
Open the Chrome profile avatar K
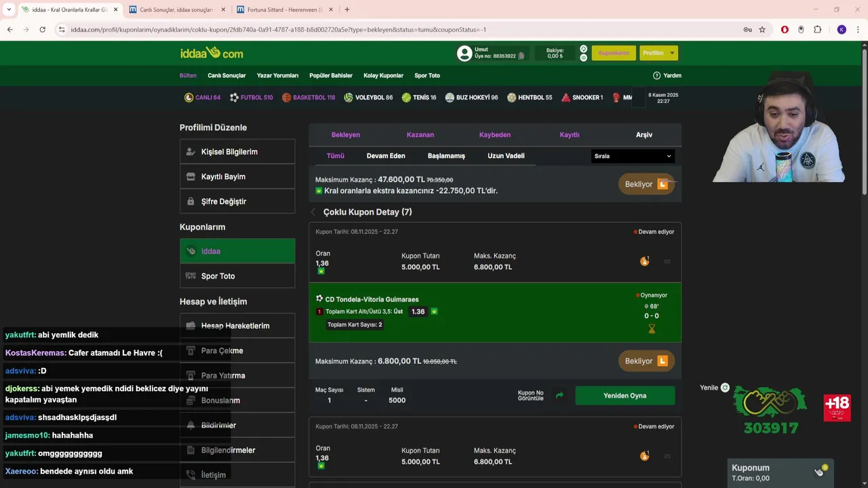[842, 30]
